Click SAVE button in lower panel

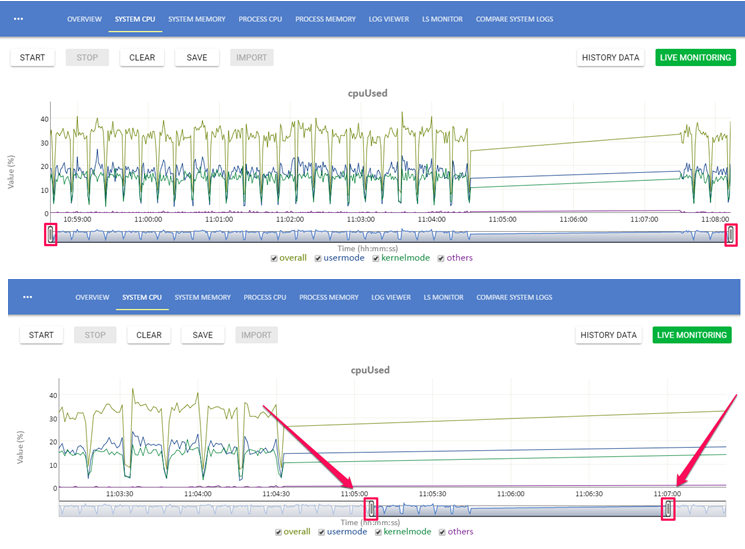click(202, 335)
